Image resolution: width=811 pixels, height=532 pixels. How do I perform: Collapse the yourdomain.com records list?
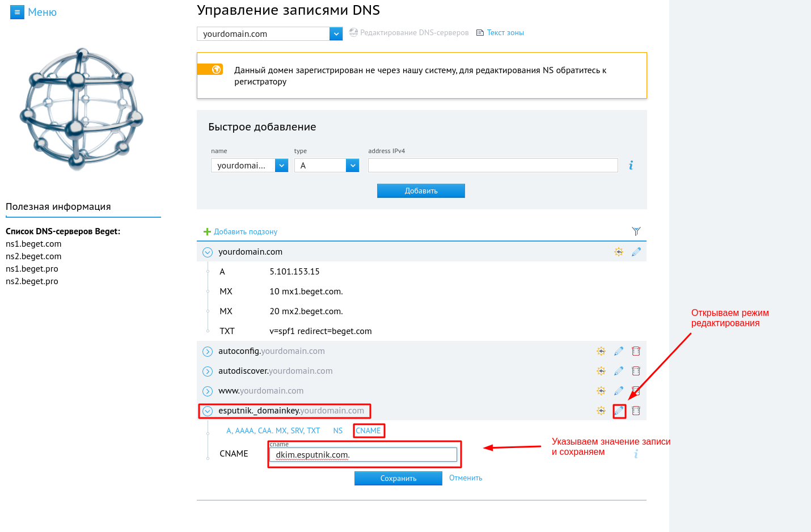tap(208, 252)
